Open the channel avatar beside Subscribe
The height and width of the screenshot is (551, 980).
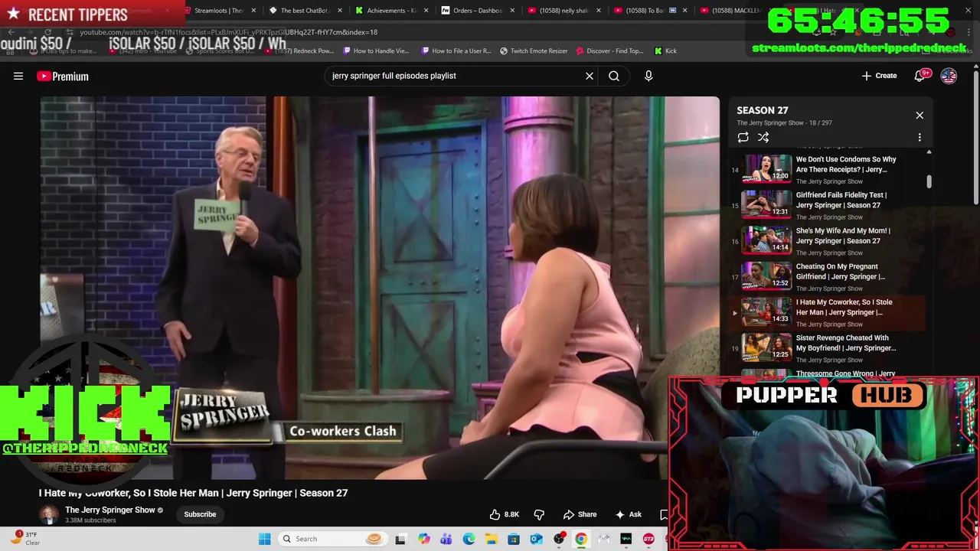click(x=49, y=514)
